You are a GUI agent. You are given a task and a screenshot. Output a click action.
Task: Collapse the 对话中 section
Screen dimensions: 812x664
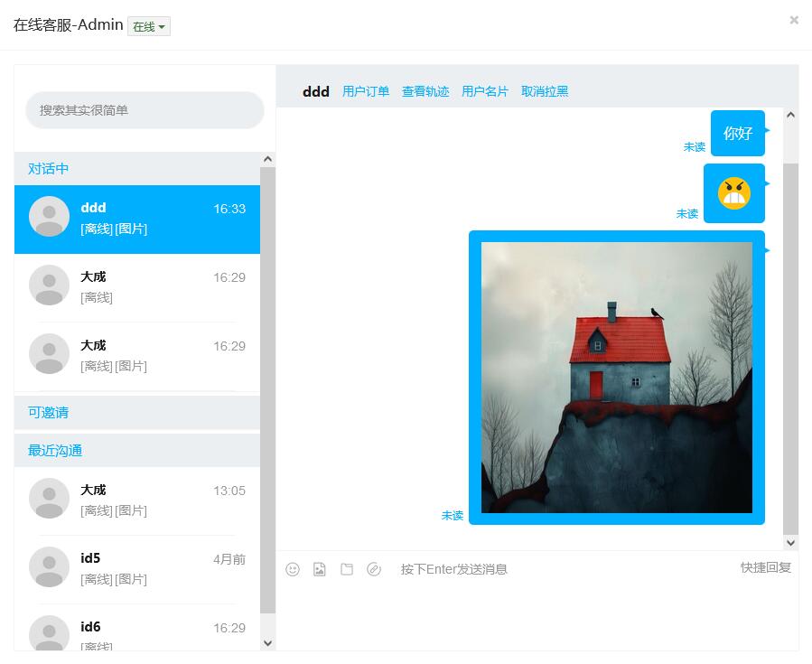pos(49,169)
